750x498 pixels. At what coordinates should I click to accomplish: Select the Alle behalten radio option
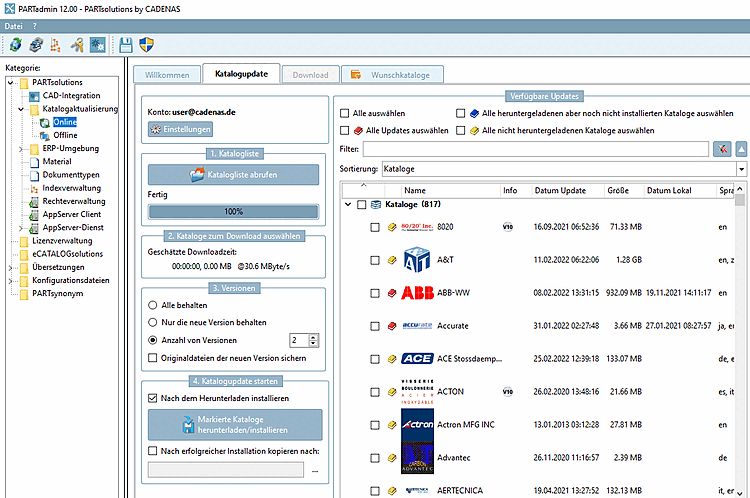click(x=153, y=305)
